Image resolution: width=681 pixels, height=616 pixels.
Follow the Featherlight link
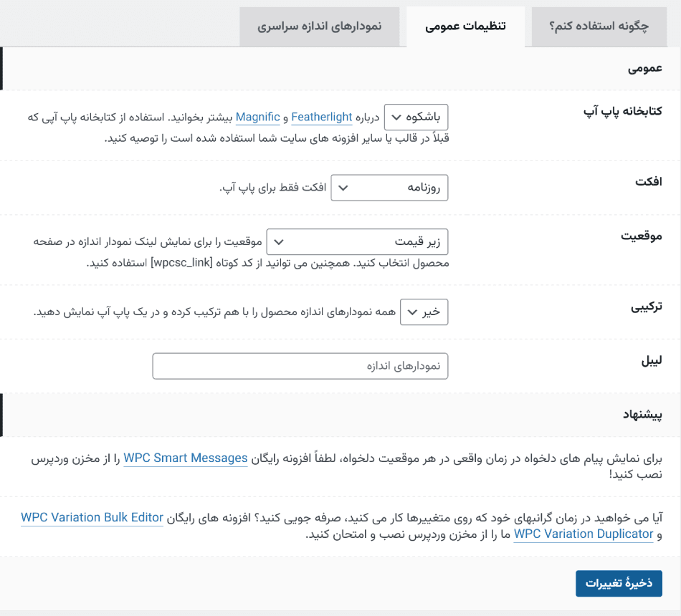321,117
